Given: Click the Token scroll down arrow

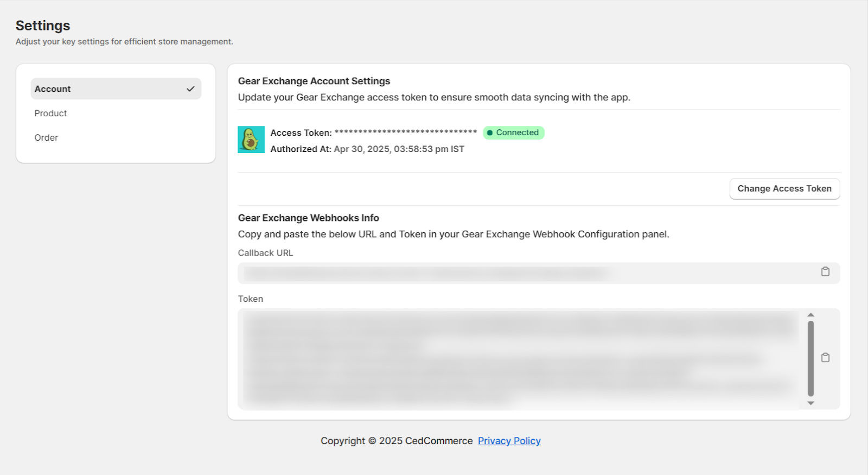Looking at the screenshot, I should point(810,403).
